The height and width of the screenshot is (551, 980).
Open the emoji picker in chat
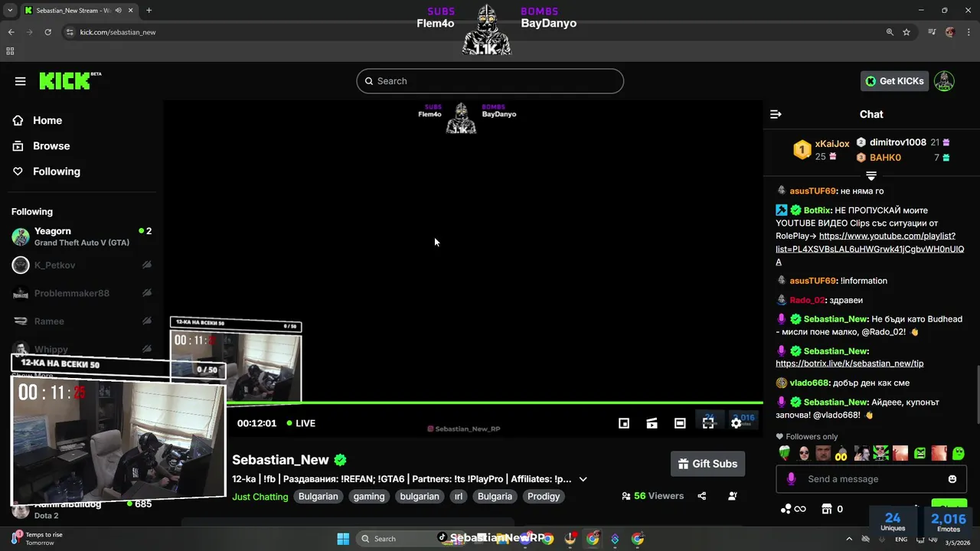[952, 479]
